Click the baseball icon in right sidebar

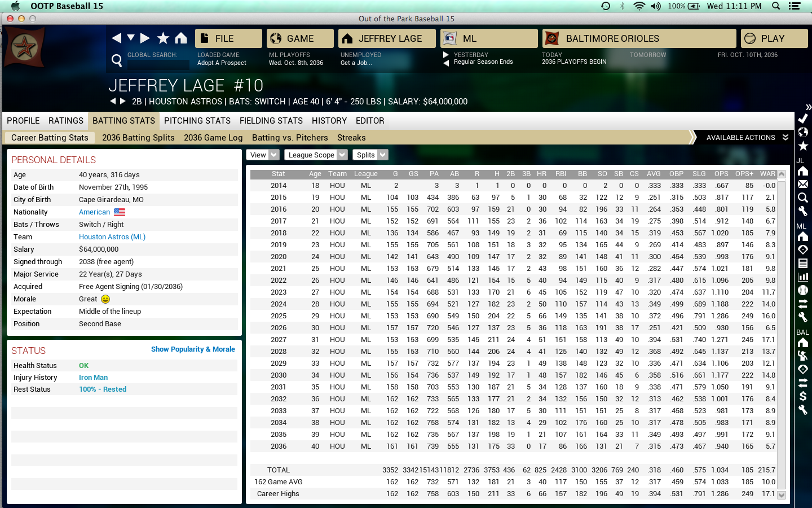click(x=803, y=290)
